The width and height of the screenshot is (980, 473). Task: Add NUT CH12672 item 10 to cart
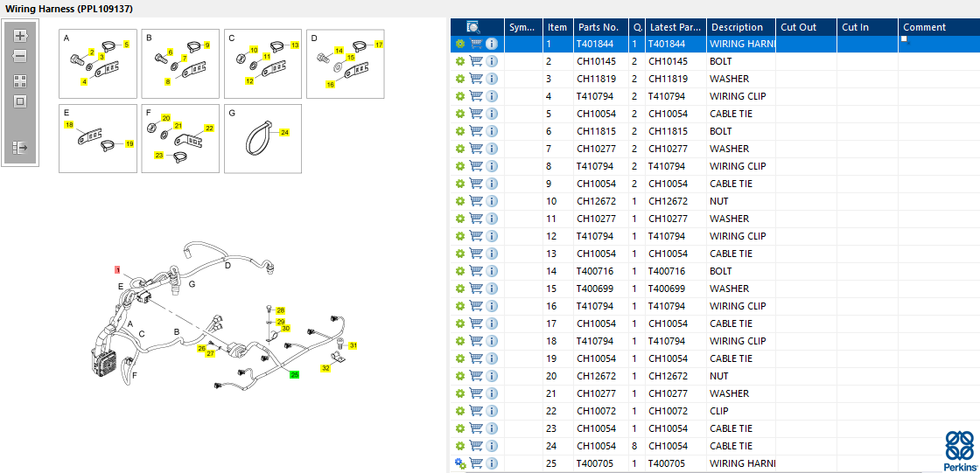pos(476,201)
